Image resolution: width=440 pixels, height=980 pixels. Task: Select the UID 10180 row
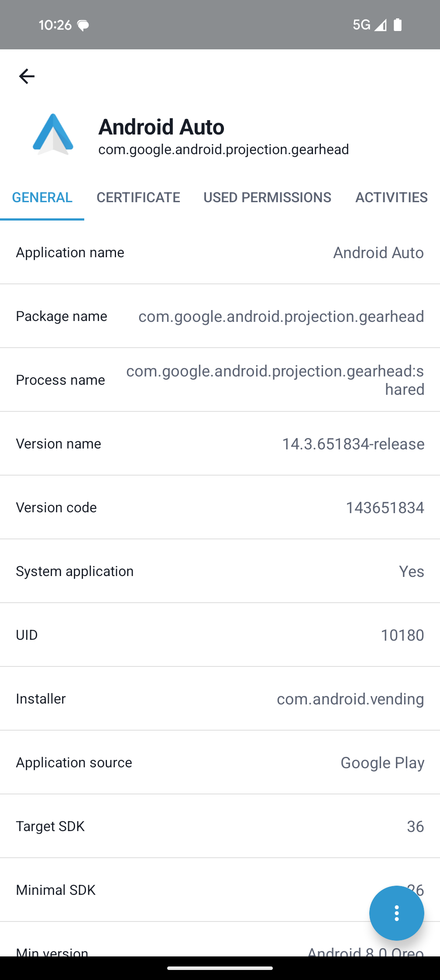220,635
